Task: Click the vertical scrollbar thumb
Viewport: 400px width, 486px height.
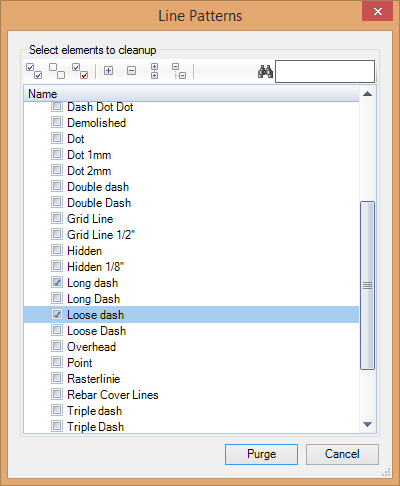Action: 367,285
